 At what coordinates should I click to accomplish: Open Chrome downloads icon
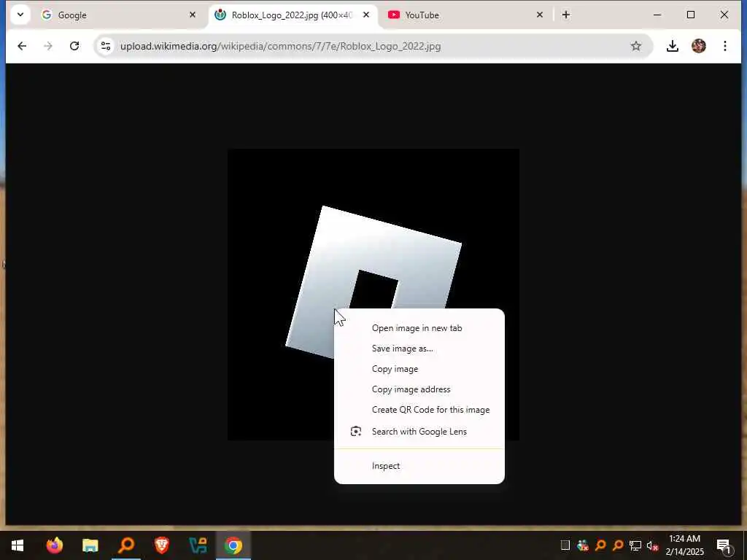(x=672, y=46)
